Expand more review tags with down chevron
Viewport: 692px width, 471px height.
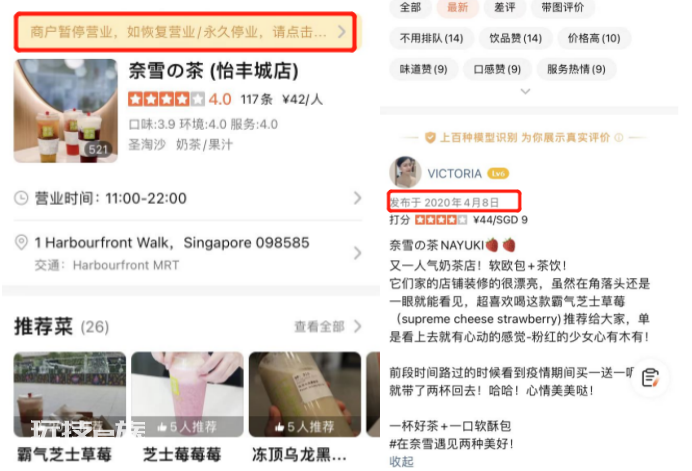tap(525, 91)
